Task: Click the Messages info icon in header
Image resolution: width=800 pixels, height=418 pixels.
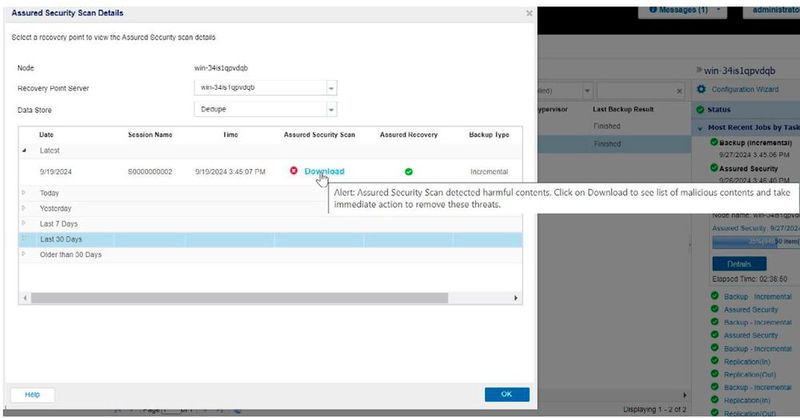Action: click(653, 10)
